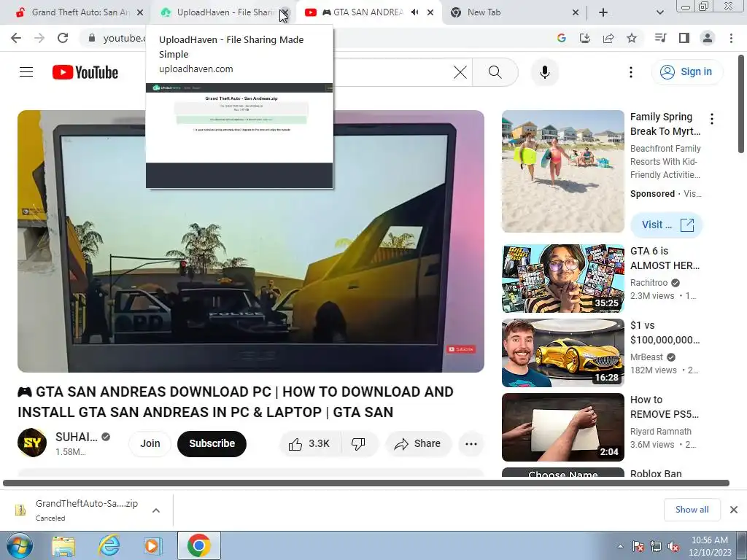The height and width of the screenshot is (560, 747).
Task: Show all downloads
Action: pos(692,510)
